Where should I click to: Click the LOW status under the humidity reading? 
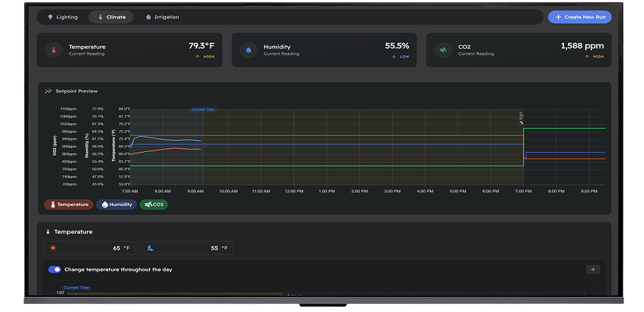point(401,57)
